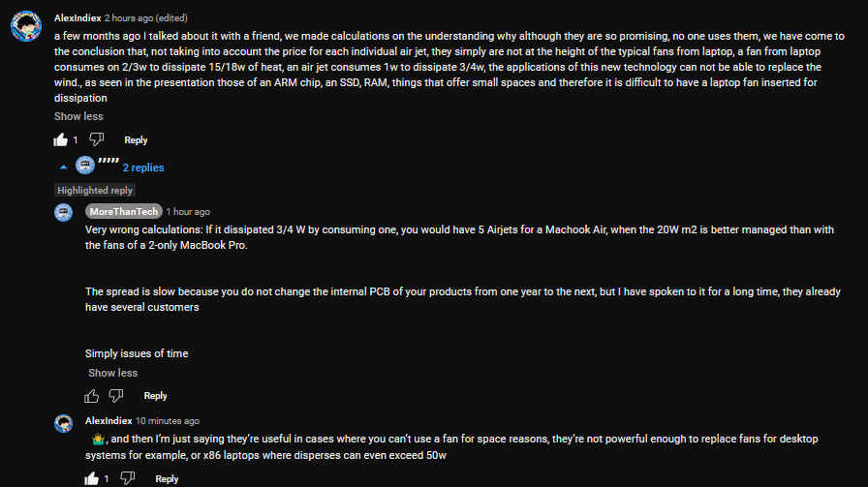The width and height of the screenshot is (868, 487).
Task: Collapse MoreThanTech's reply with Show less
Action: pos(112,373)
